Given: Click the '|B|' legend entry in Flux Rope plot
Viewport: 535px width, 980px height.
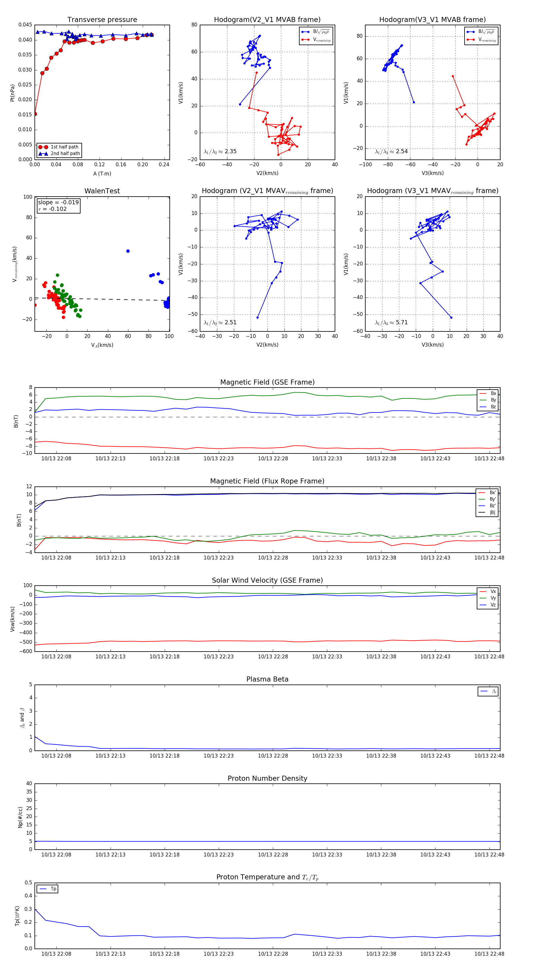Looking at the screenshot, I should coord(487,513).
